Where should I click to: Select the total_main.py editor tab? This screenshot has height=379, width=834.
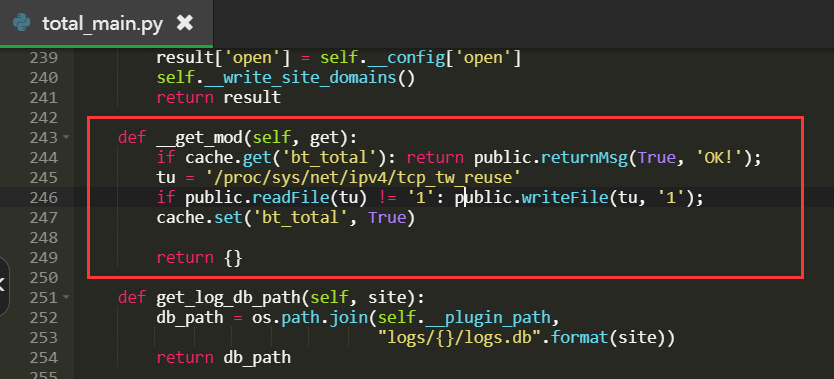click(x=106, y=23)
